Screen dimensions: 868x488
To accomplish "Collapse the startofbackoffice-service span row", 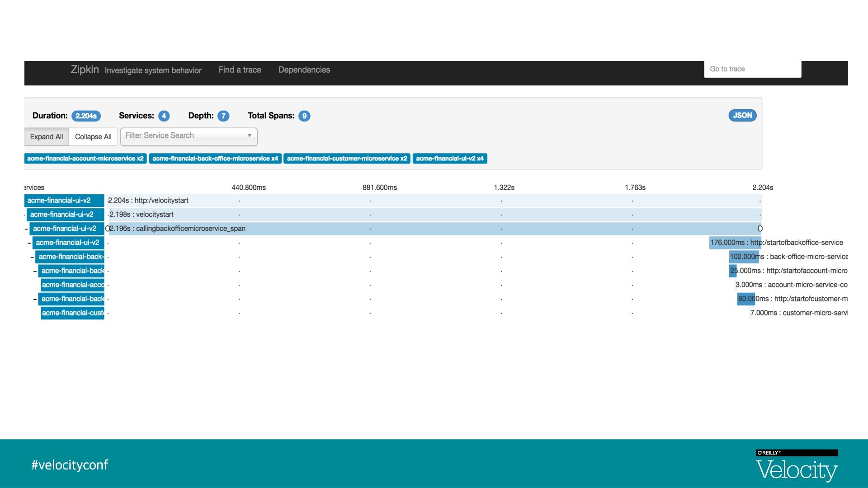I will tap(29, 243).
